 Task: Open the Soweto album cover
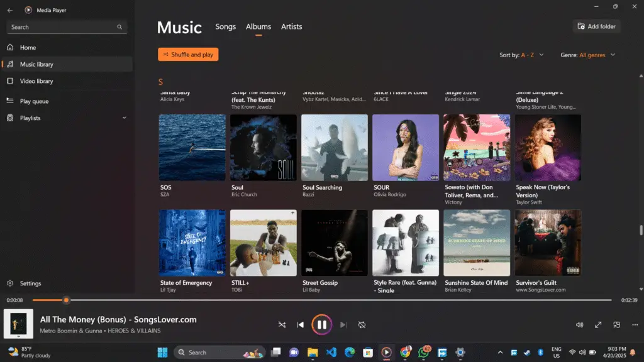(x=477, y=148)
